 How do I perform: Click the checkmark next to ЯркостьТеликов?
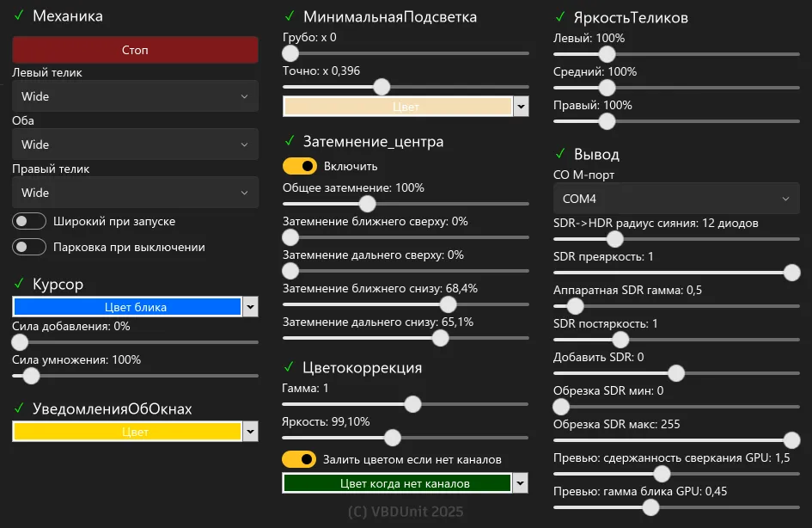click(560, 17)
